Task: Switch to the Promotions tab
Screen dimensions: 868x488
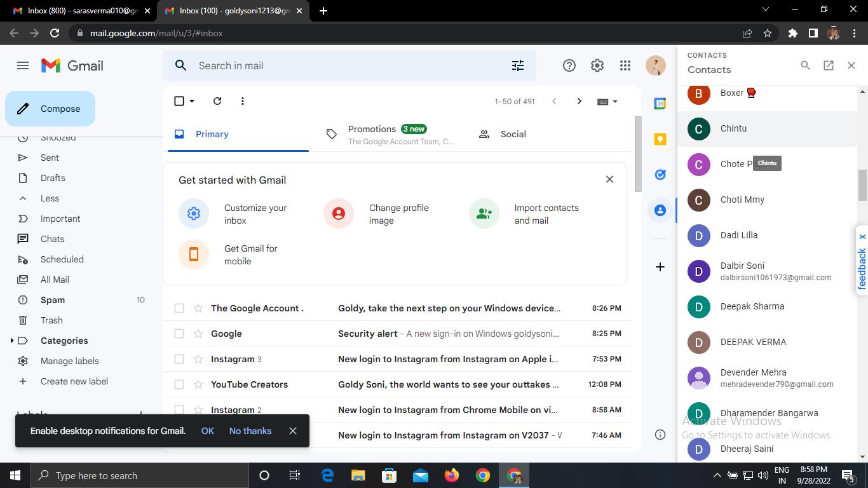Action: click(x=372, y=134)
